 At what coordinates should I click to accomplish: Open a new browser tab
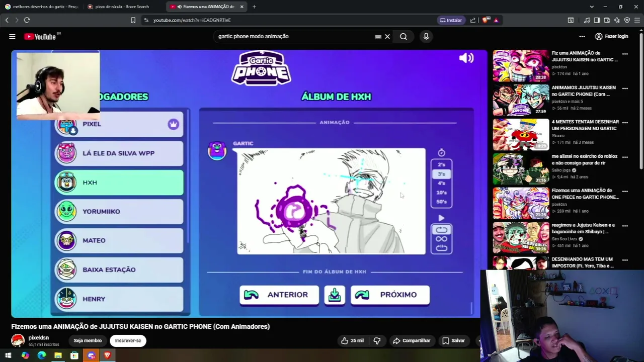click(x=254, y=7)
